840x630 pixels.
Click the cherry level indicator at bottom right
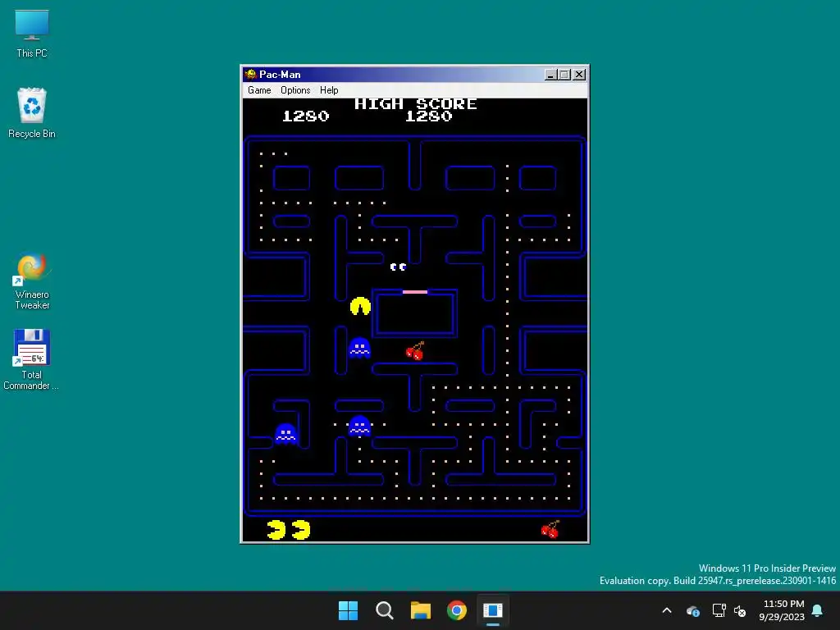tap(550, 529)
